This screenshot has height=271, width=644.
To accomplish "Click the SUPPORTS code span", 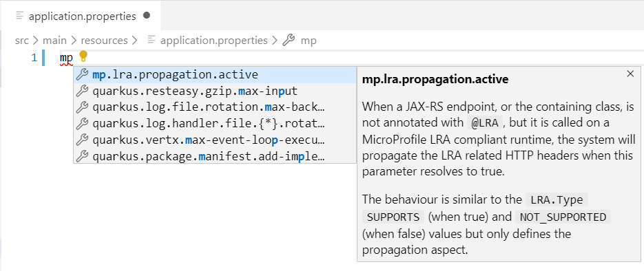I will tap(393, 217).
